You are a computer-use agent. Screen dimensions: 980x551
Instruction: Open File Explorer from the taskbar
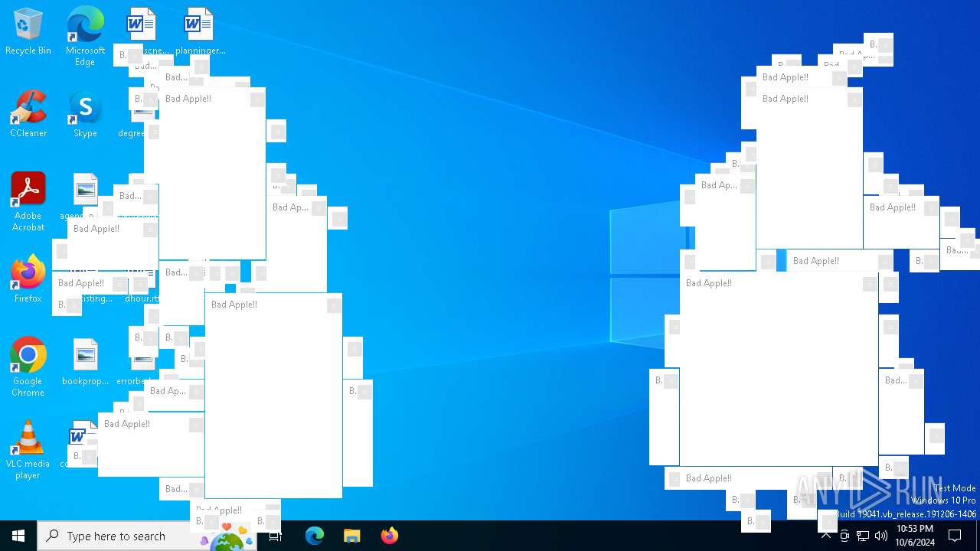click(x=351, y=536)
